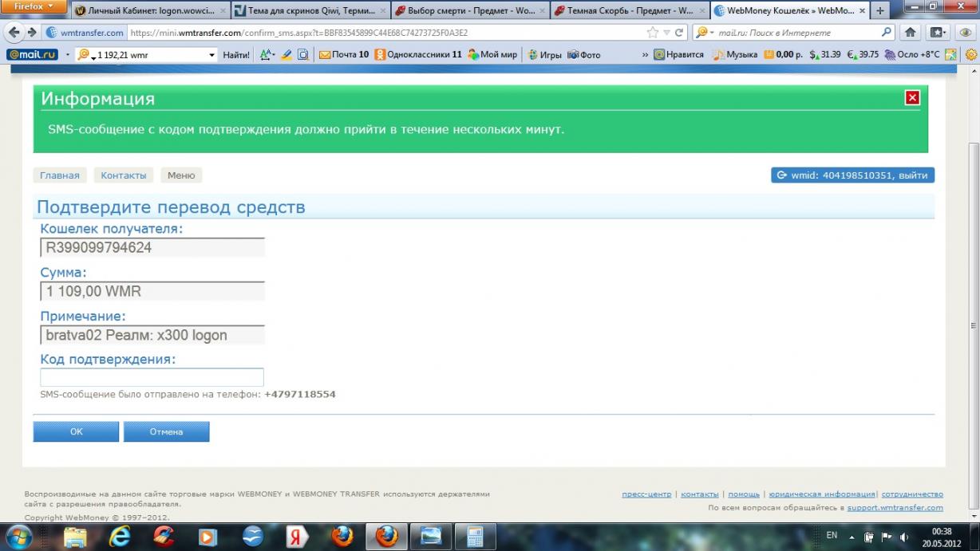The height and width of the screenshot is (551, 980).
Task: Click the Firefox home button
Action: tap(910, 33)
